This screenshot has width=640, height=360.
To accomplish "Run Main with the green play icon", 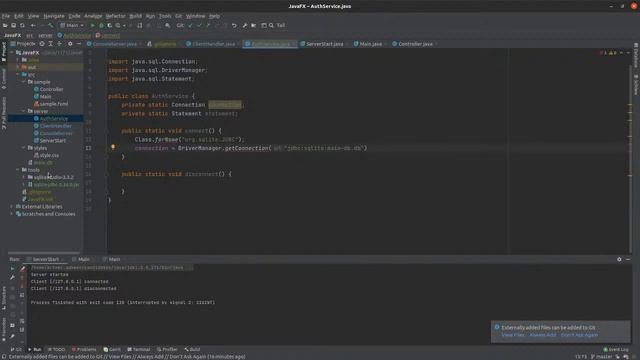I will tap(92, 25).
